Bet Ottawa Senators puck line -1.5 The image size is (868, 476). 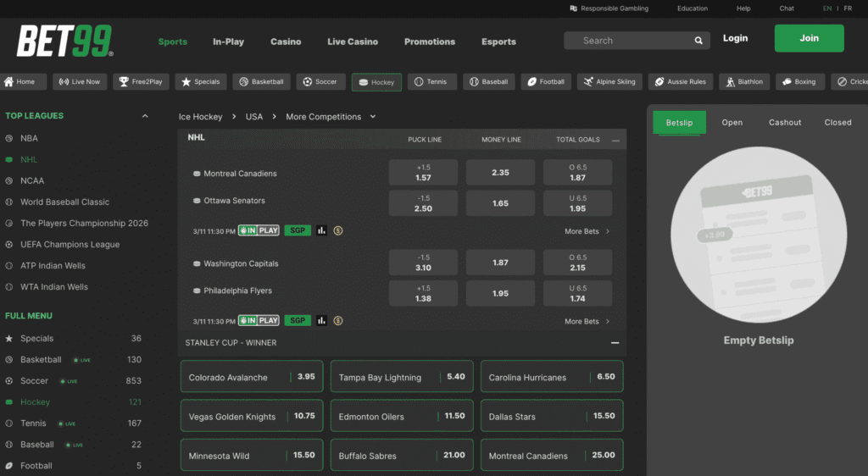423,203
